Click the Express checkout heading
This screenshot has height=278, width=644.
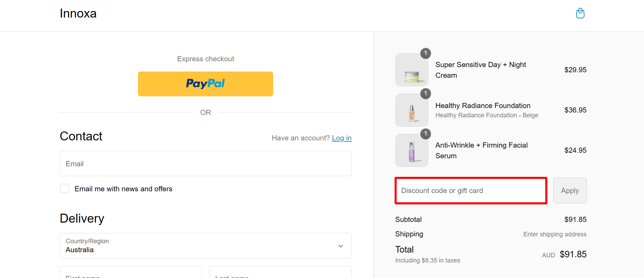point(206,59)
